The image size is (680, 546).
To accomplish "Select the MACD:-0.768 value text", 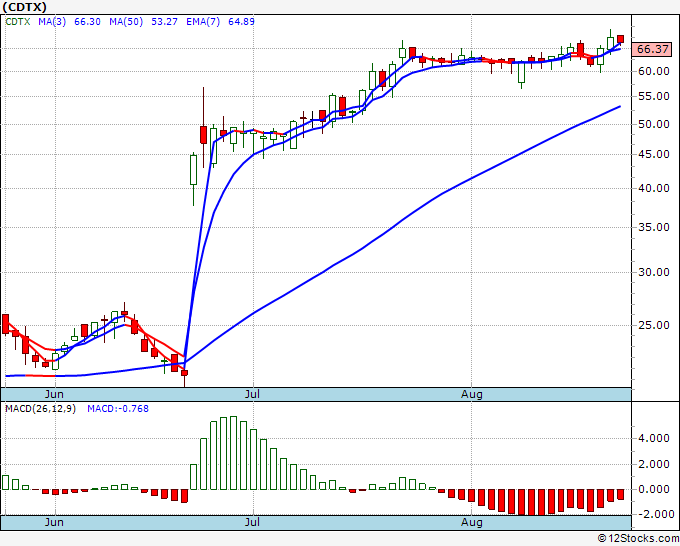I will point(118,409).
